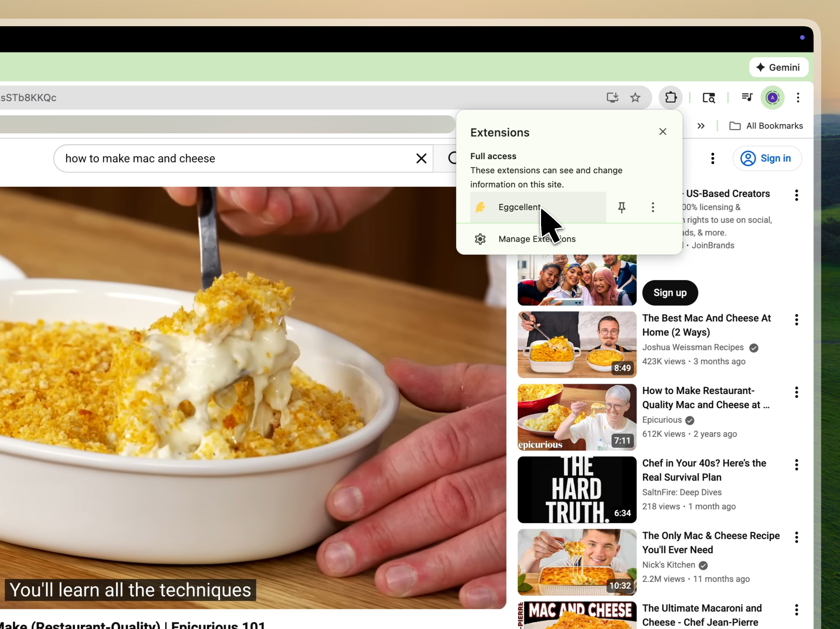The height and width of the screenshot is (629, 840).
Task: Toggle pin for Eggcellent extension
Action: point(622,207)
